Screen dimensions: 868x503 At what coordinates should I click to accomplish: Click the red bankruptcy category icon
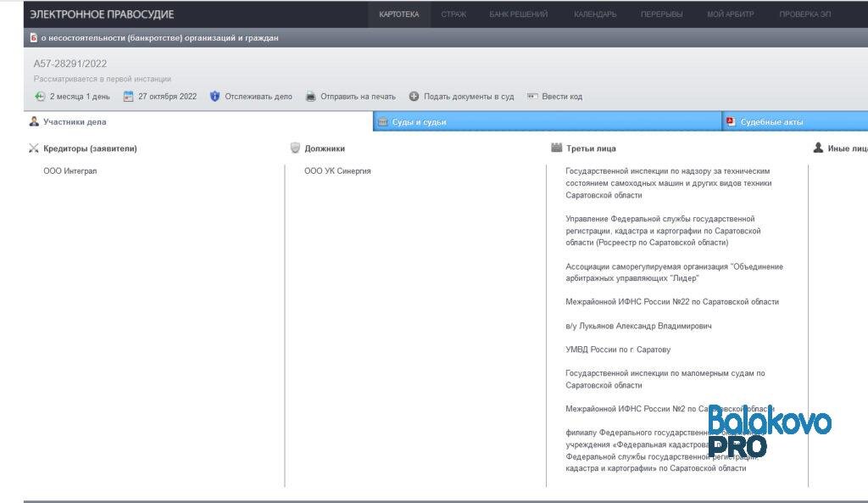(x=34, y=37)
